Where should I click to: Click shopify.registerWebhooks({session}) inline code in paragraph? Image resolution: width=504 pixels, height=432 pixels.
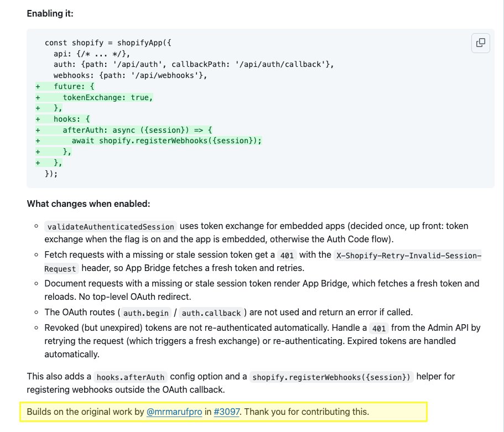pyautogui.click(x=331, y=377)
